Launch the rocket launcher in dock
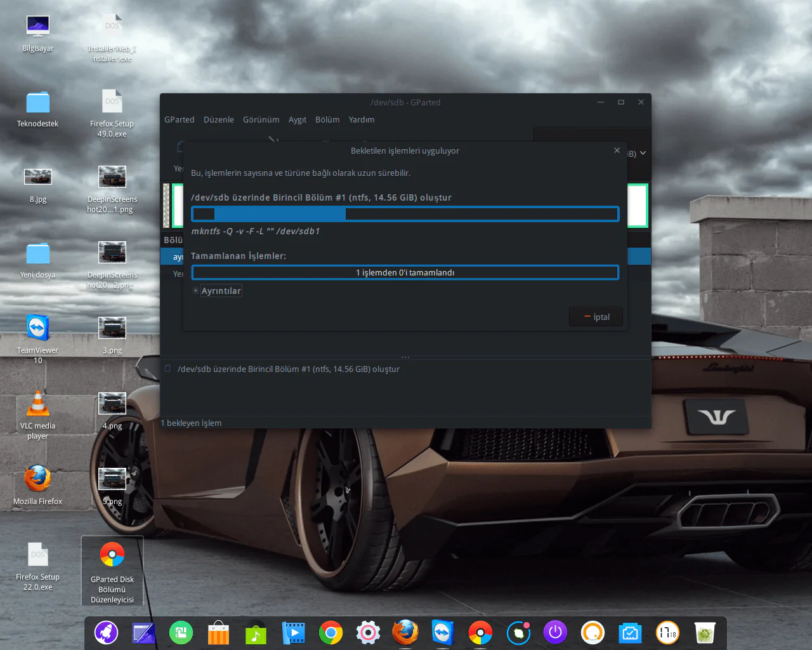 [106, 633]
